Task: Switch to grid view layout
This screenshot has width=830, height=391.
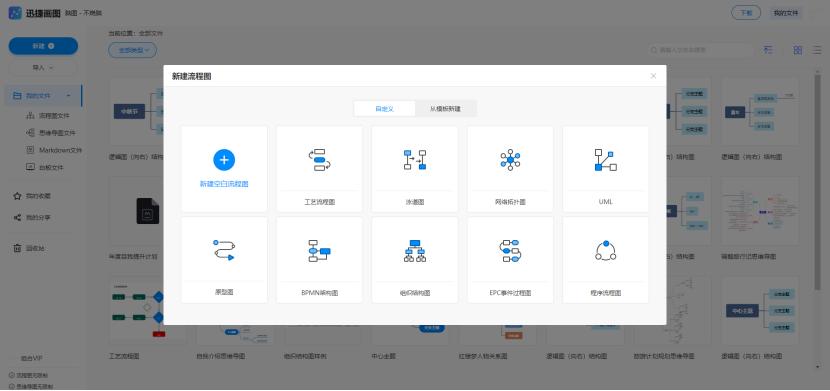Action: 798,50
